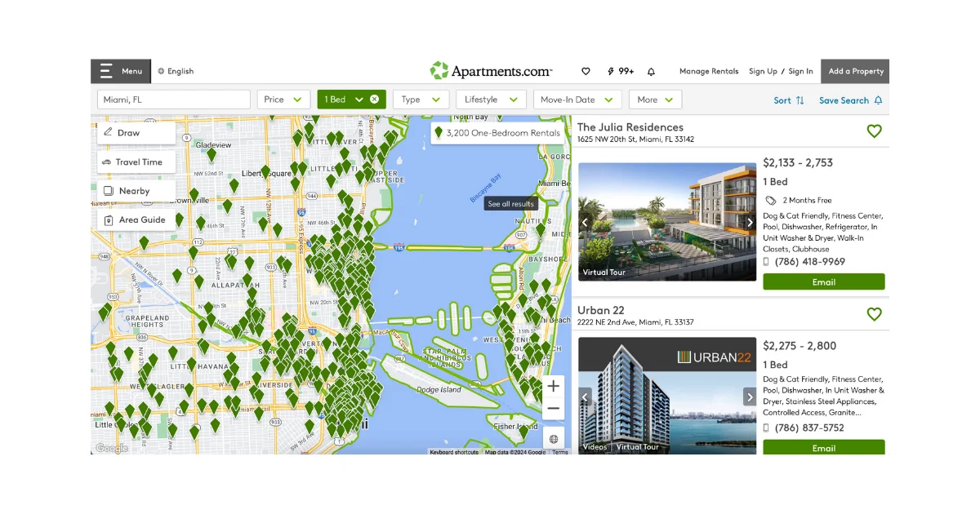This screenshot has height=514, width=980.
Task: Switch map type with the globe button
Action: (554, 439)
